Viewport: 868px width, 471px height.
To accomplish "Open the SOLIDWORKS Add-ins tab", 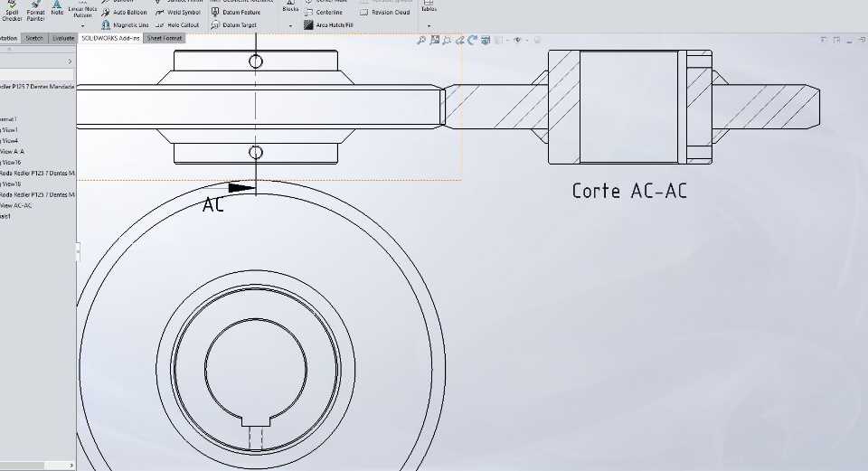I will (x=110, y=38).
